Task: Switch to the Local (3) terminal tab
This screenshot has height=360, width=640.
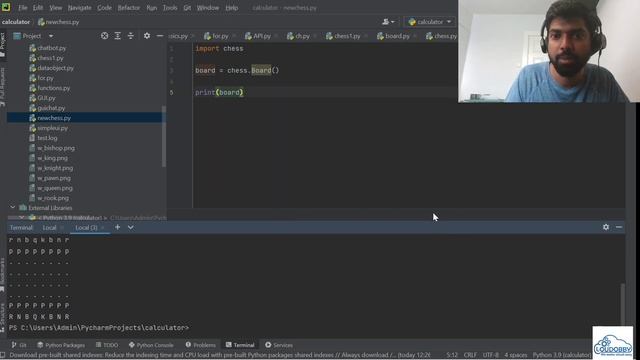Action: [87, 228]
